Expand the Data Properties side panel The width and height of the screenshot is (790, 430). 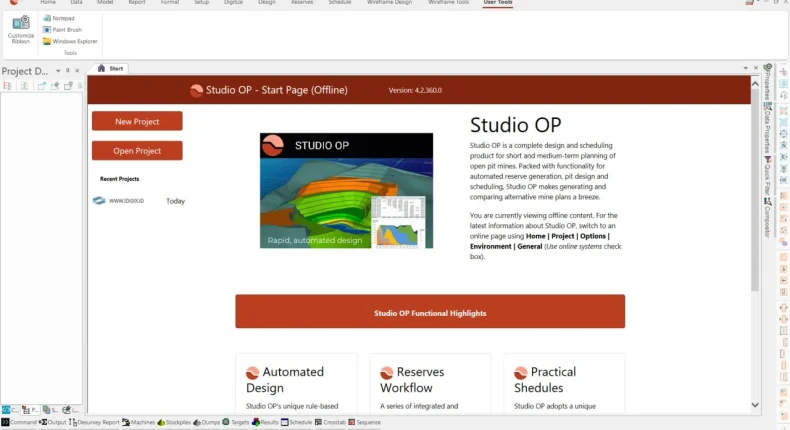pos(767,127)
